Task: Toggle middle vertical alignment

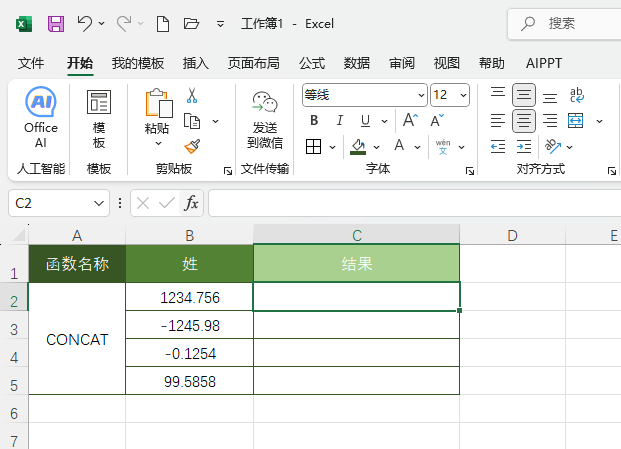Action: pos(524,95)
